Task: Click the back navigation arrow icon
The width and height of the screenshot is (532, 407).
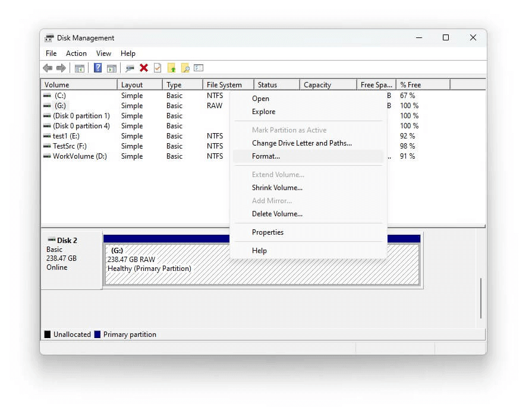Action: pos(48,68)
